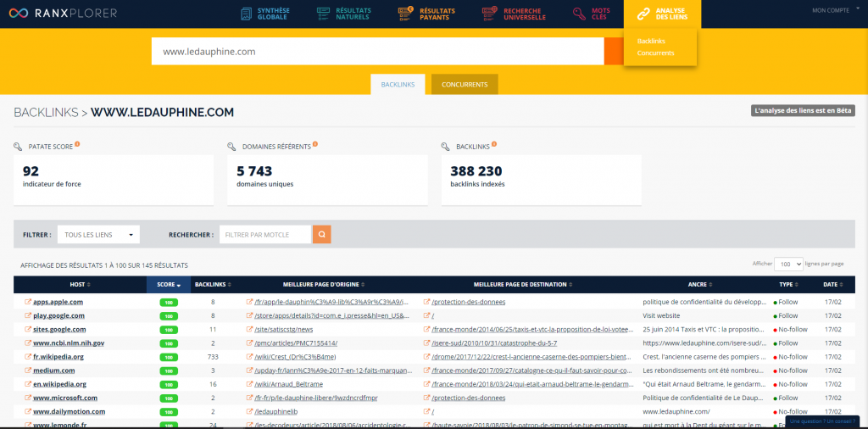
Task: Sort table by BACKLINKS column
Action: click(212, 285)
